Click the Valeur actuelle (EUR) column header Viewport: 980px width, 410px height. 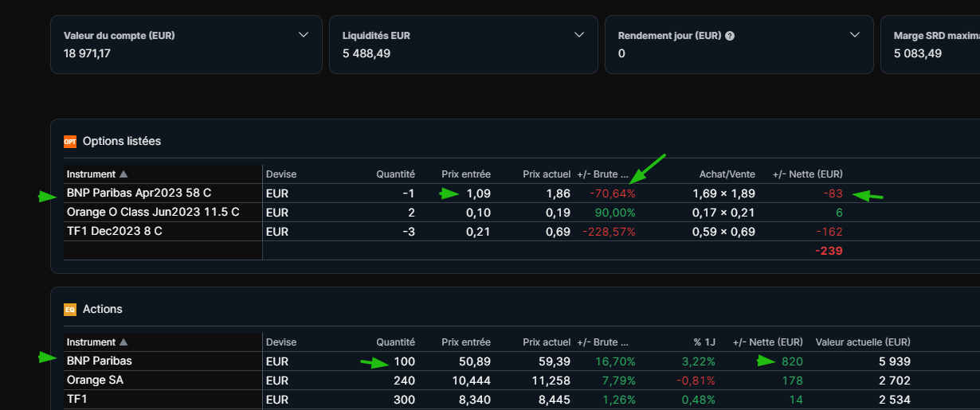pyautogui.click(x=863, y=342)
